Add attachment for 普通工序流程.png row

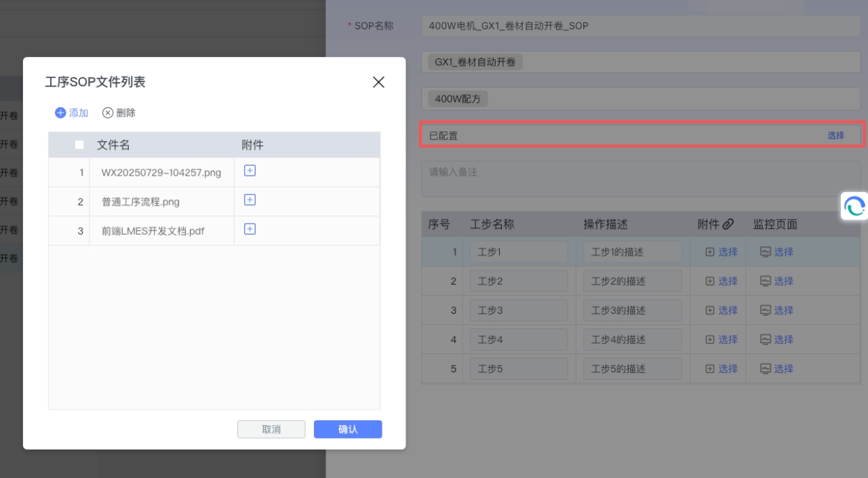[x=250, y=200]
